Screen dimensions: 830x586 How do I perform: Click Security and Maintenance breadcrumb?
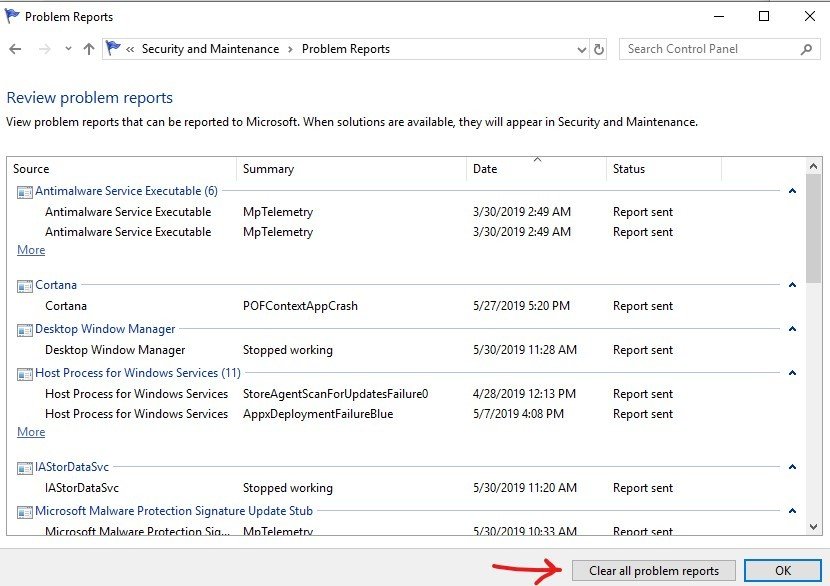tap(210, 49)
